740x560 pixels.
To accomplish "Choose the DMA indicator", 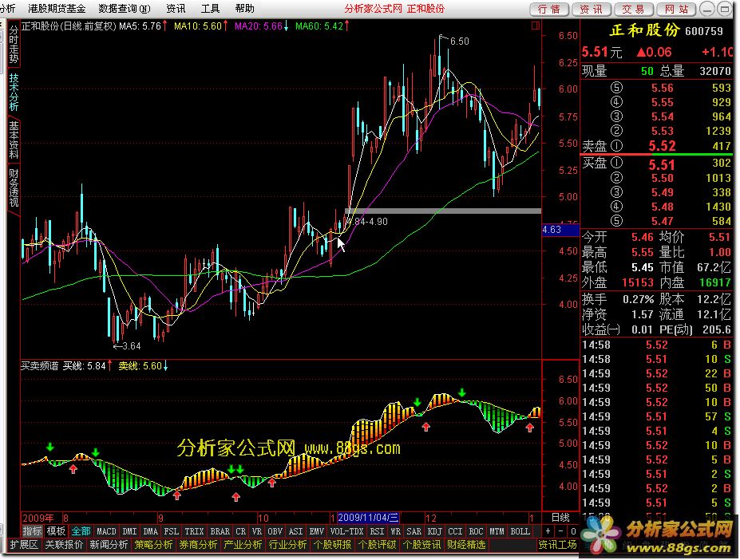I will (x=151, y=531).
